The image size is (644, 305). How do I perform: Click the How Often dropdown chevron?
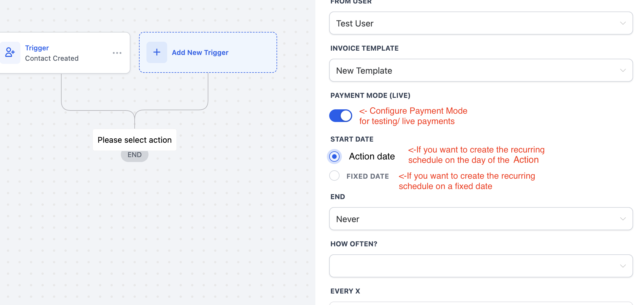(x=623, y=266)
